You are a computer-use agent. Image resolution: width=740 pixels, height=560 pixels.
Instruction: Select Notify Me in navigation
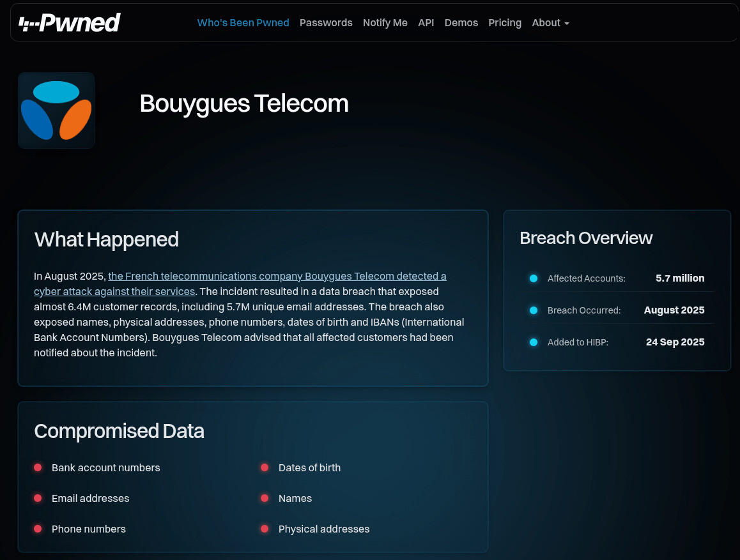[385, 23]
